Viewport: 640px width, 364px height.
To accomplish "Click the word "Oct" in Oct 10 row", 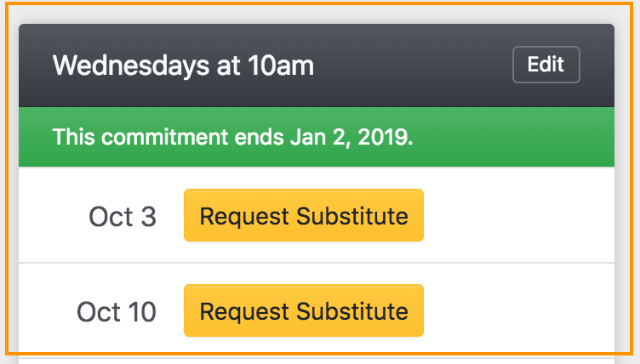I will coord(97,312).
